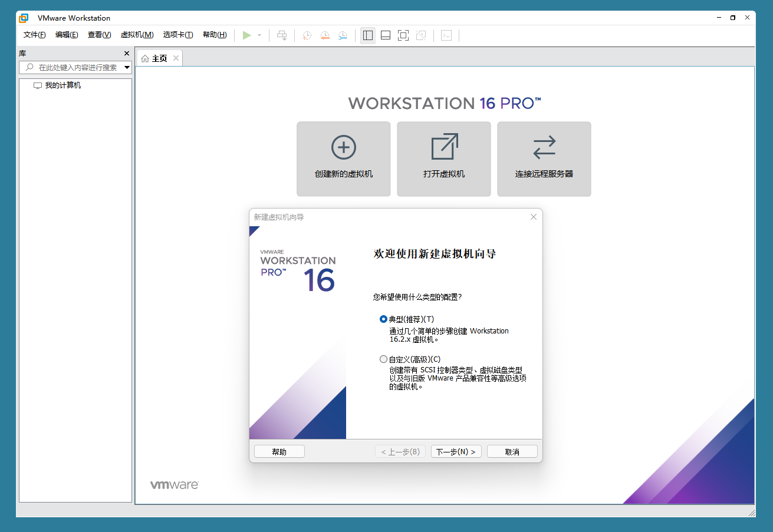Screen dimensions: 773x532
Task: Click the console view toolbar icon
Action: [x=446, y=35]
